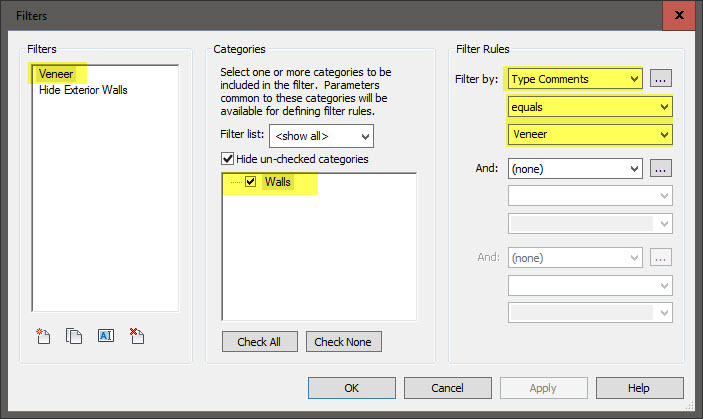Rename the selected filter

pos(105,336)
